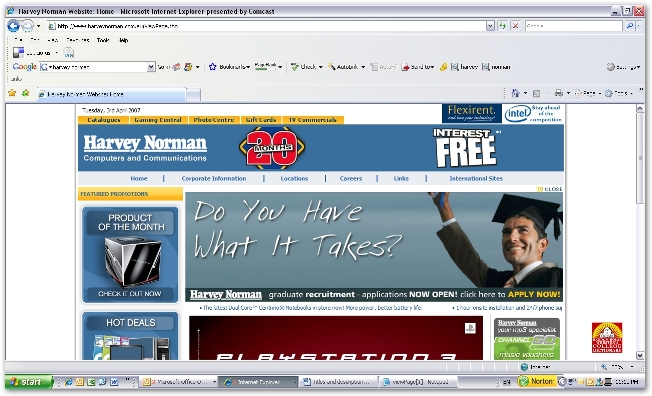This screenshot has height=396, width=652.
Task: Click the Refresh icon next to the address bar
Action: (503, 26)
